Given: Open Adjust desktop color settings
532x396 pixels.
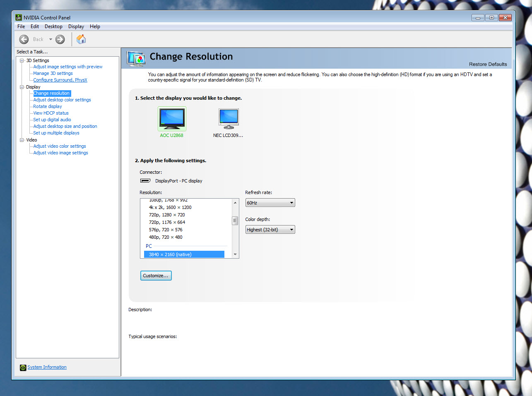Looking at the screenshot, I should pyautogui.click(x=62, y=100).
